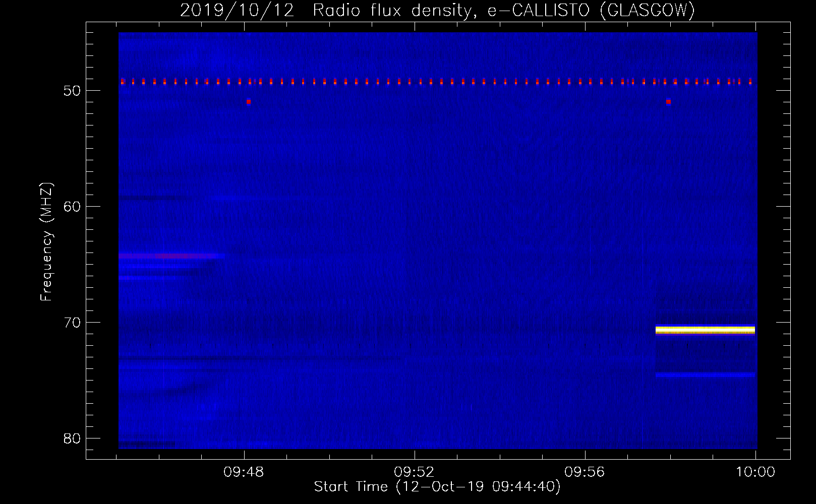This screenshot has height=504, width=816.
Task: Click the 70 frequency tick label
Action: 73,323
